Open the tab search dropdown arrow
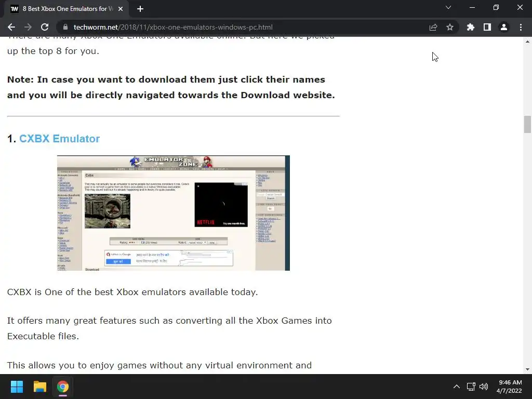The width and height of the screenshot is (532, 399). [448, 7]
